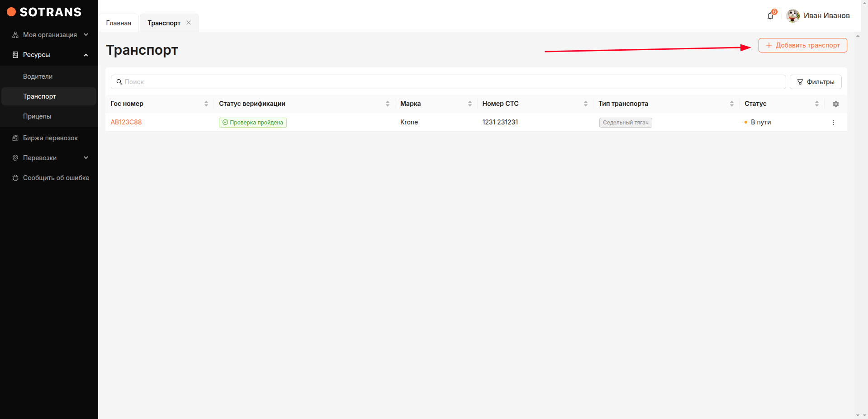Switch to the Главная tab

click(119, 23)
